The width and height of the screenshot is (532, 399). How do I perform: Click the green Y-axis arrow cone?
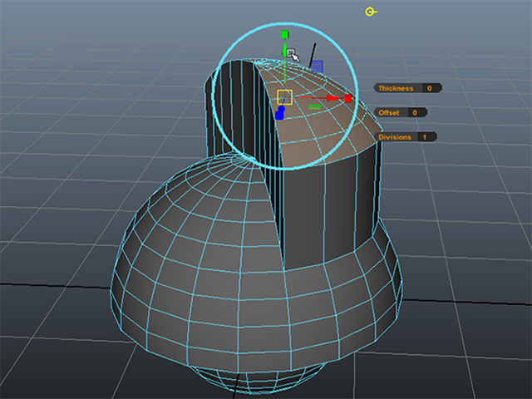tap(284, 50)
